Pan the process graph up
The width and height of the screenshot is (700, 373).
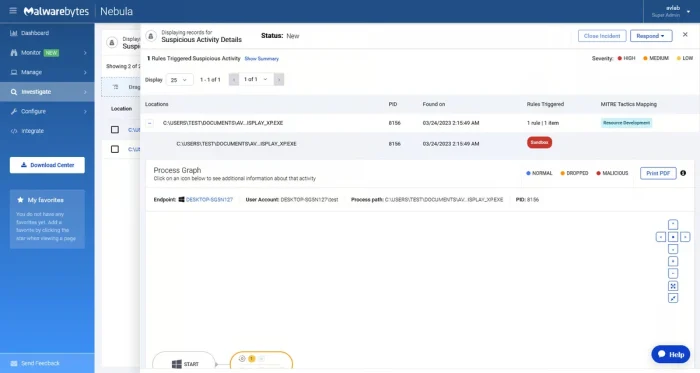[673, 224]
